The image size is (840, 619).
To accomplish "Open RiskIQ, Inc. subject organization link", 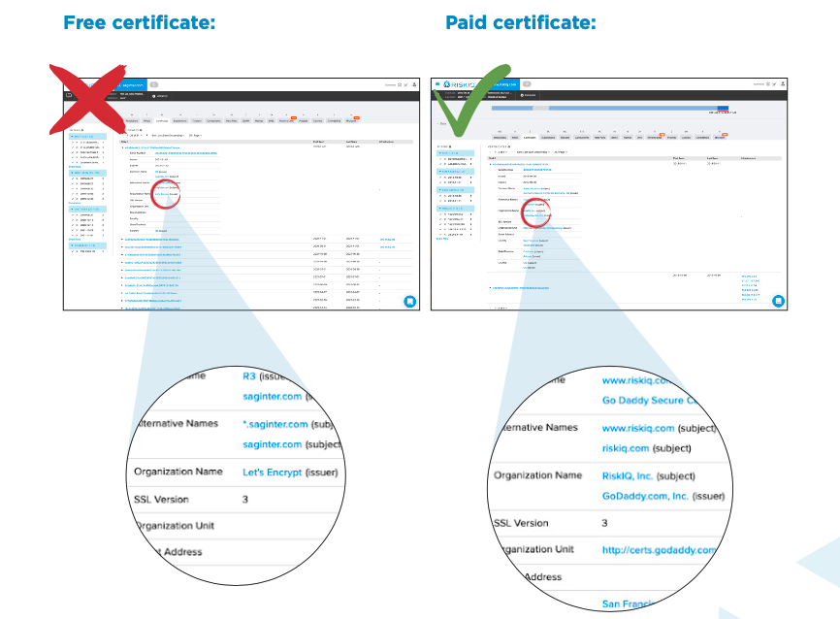I will 627,476.
